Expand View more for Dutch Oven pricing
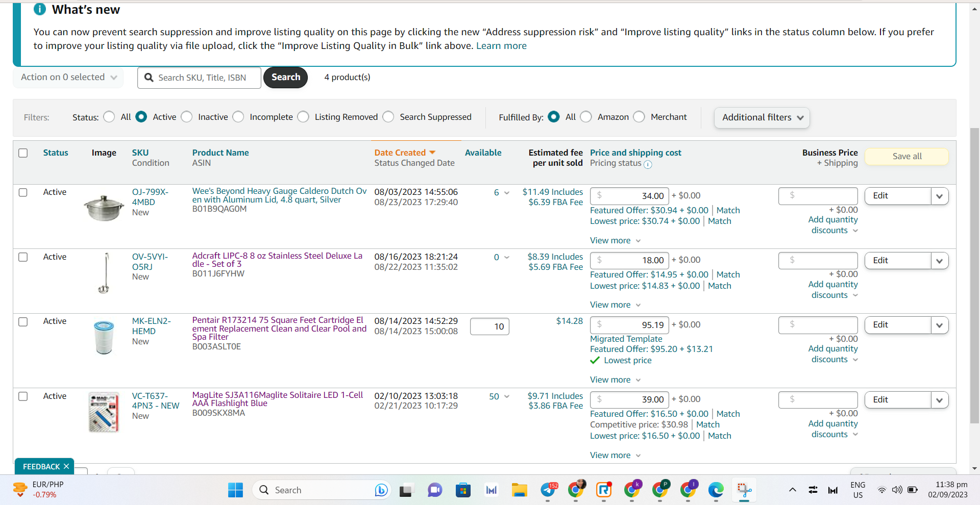The width and height of the screenshot is (980, 505). point(615,240)
